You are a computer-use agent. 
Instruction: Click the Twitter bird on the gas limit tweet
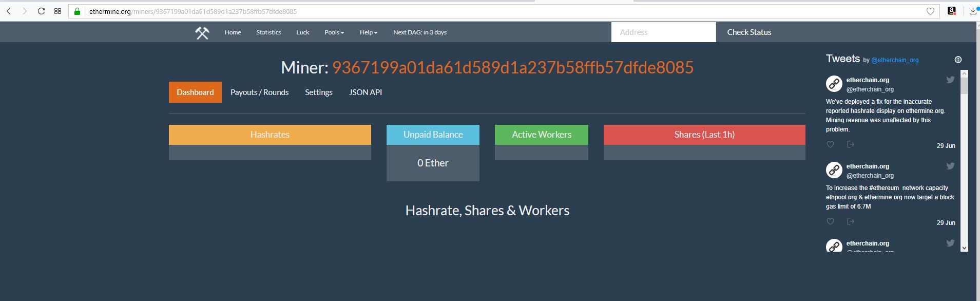click(950, 166)
